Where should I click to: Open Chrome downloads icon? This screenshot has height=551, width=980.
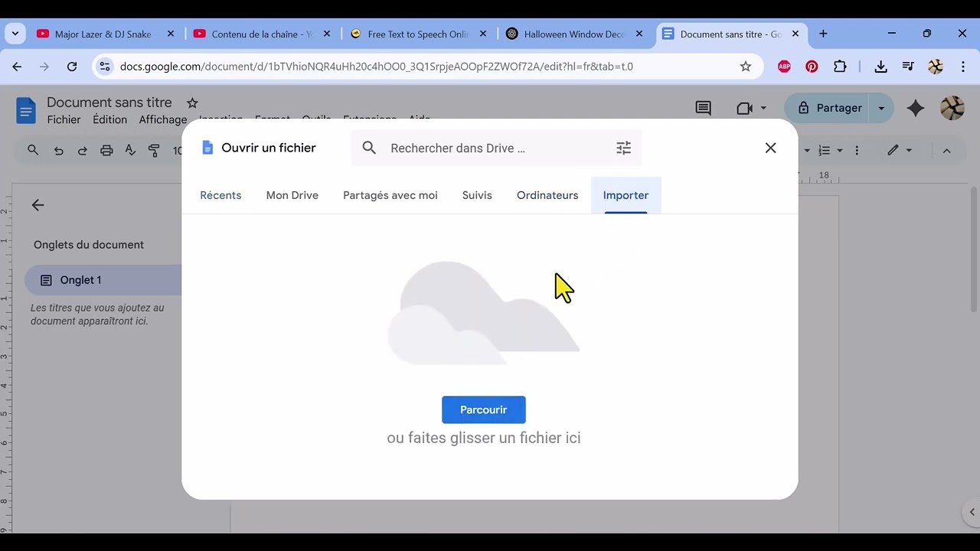(881, 67)
